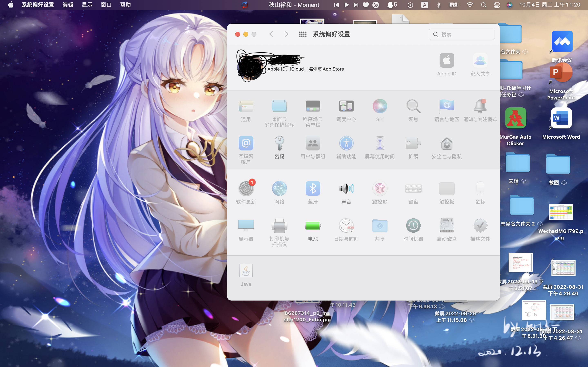Open the Passwords (密码) pane
The image size is (588, 367).
click(x=279, y=144)
